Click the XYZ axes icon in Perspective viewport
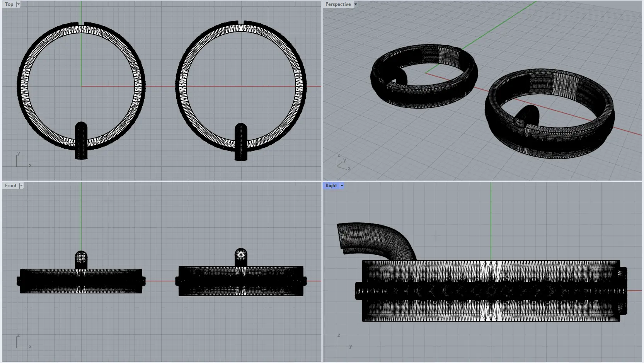The width and height of the screenshot is (644, 363). 342,162
